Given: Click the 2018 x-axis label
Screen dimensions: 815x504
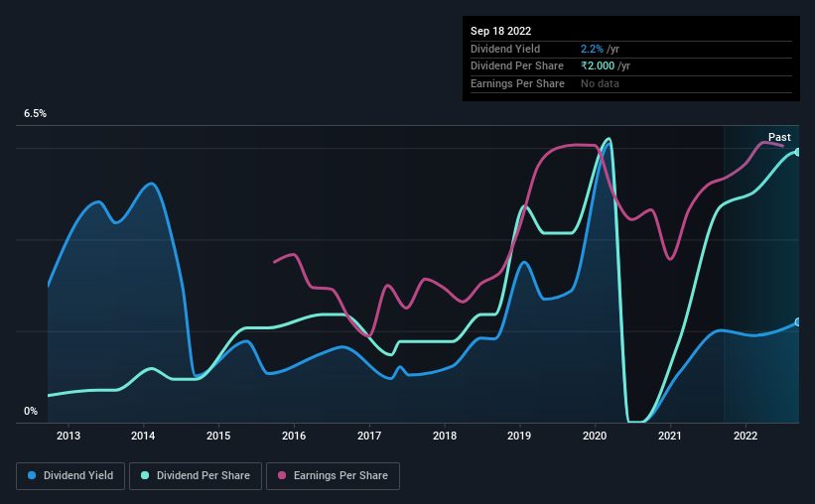Looking at the screenshot, I should coord(445,436).
